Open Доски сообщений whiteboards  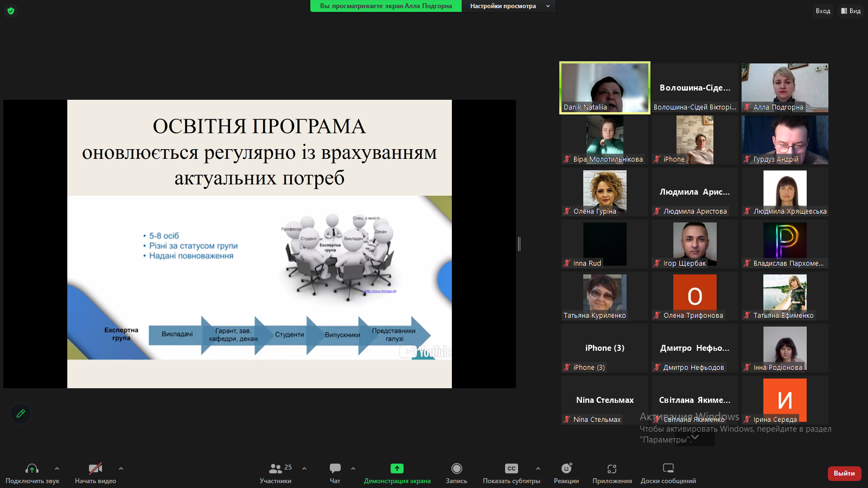[x=668, y=473]
